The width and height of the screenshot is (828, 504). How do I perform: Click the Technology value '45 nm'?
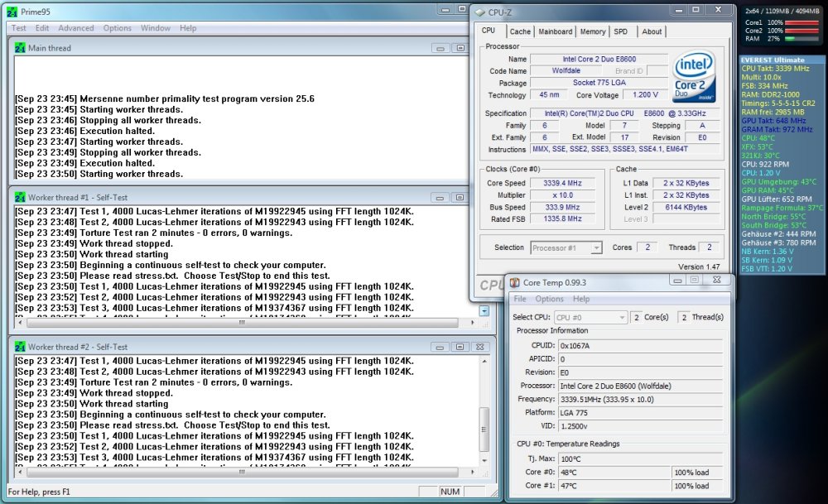(549, 95)
